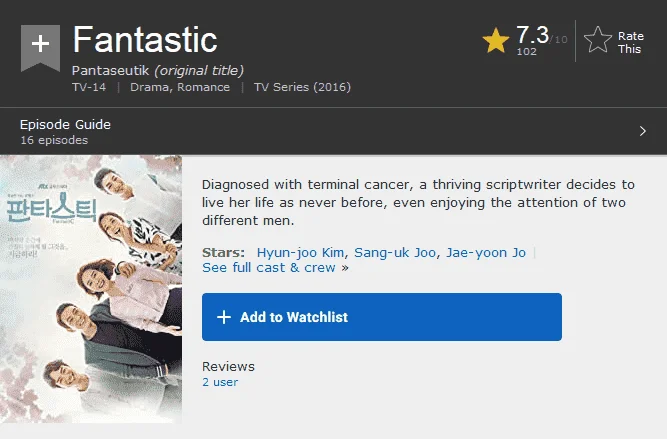Click the empty Rate This star
Viewport: 667px width, 439px height.
click(x=598, y=40)
